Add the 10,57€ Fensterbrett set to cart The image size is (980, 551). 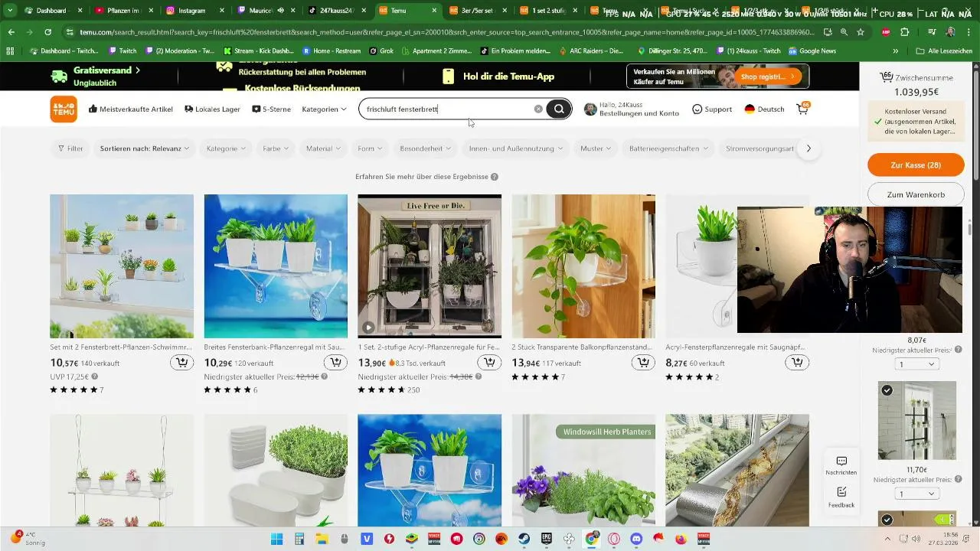pyautogui.click(x=181, y=363)
